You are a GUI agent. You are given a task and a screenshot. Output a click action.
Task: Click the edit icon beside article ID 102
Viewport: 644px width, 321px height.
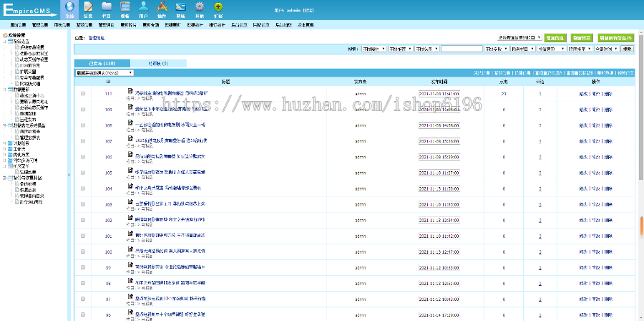point(130,218)
